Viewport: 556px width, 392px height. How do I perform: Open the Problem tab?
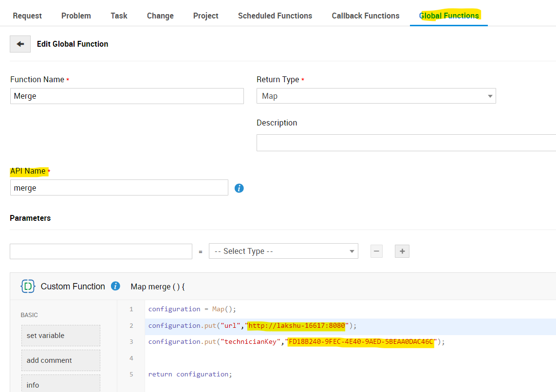tap(76, 16)
